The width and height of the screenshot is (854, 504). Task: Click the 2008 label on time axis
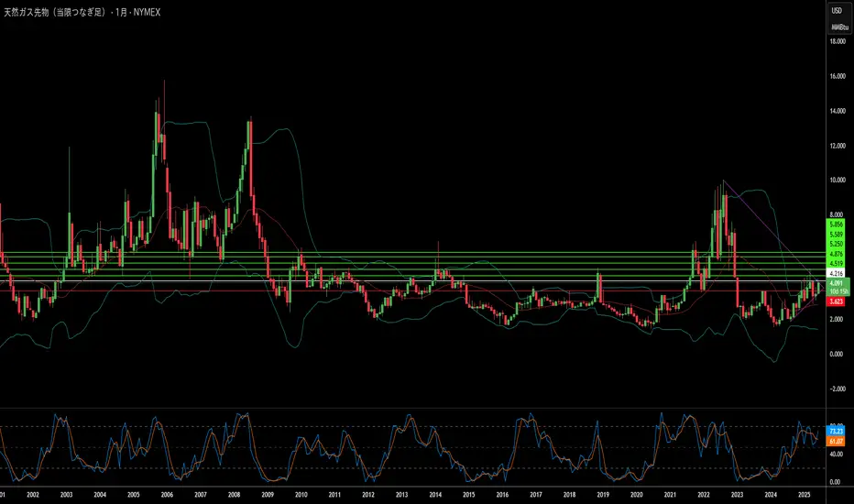pyautogui.click(x=234, y=494)
